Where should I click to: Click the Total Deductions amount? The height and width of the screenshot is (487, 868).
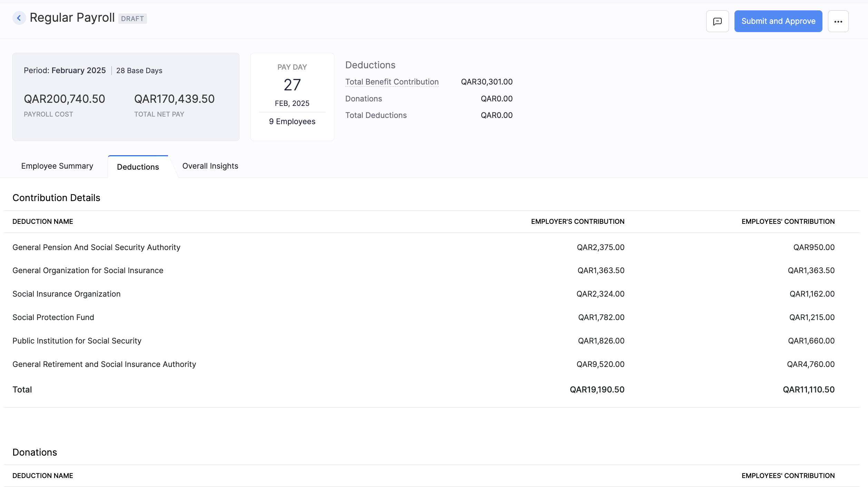click(497, 115)
